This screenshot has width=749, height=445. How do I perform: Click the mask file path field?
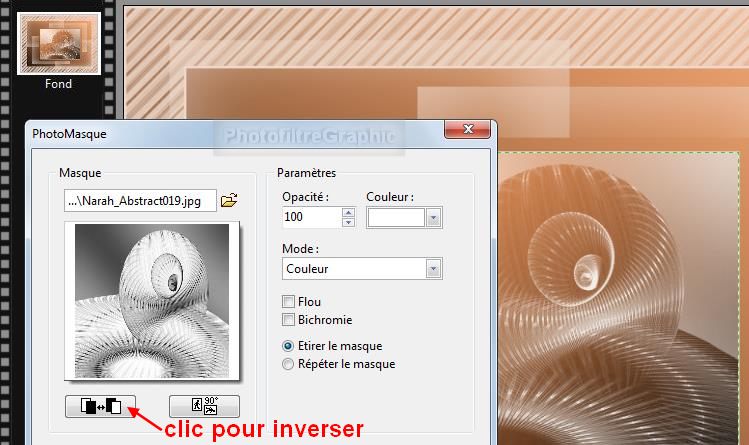tap(140, 201)
